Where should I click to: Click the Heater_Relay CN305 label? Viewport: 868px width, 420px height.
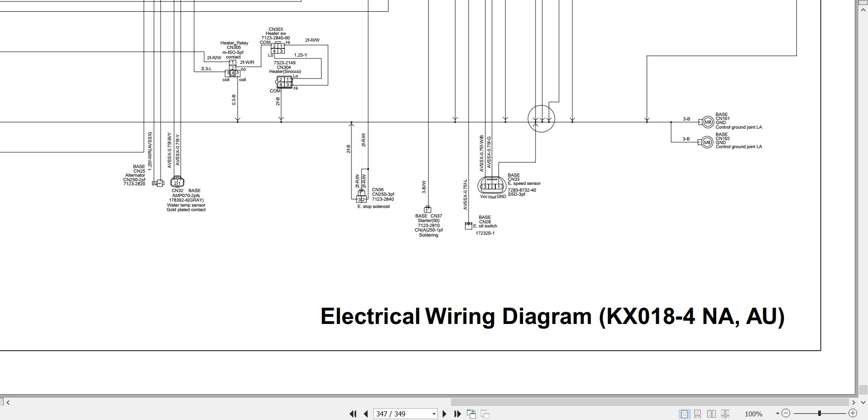234,45
